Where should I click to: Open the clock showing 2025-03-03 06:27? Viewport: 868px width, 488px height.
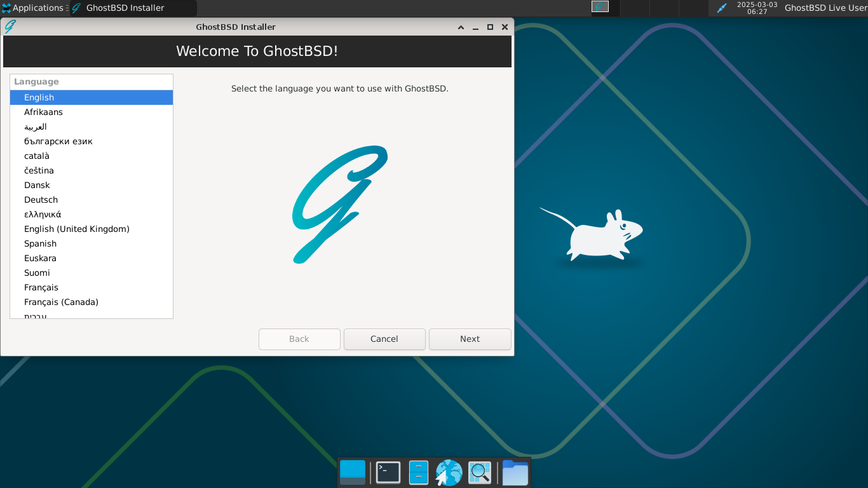point(757,8)
